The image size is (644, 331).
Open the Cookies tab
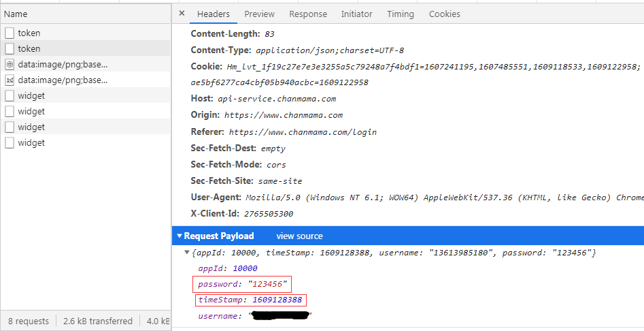pyautogui.click(x=444, y=14)
